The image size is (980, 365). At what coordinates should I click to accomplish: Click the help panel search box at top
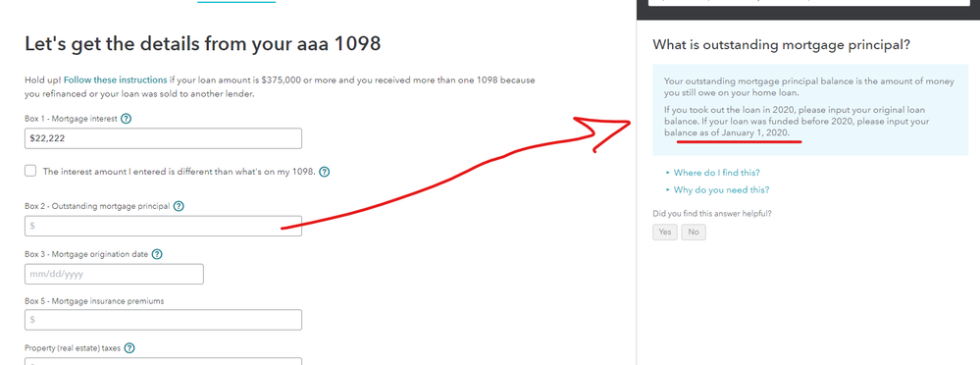click(x=808, y=3)
